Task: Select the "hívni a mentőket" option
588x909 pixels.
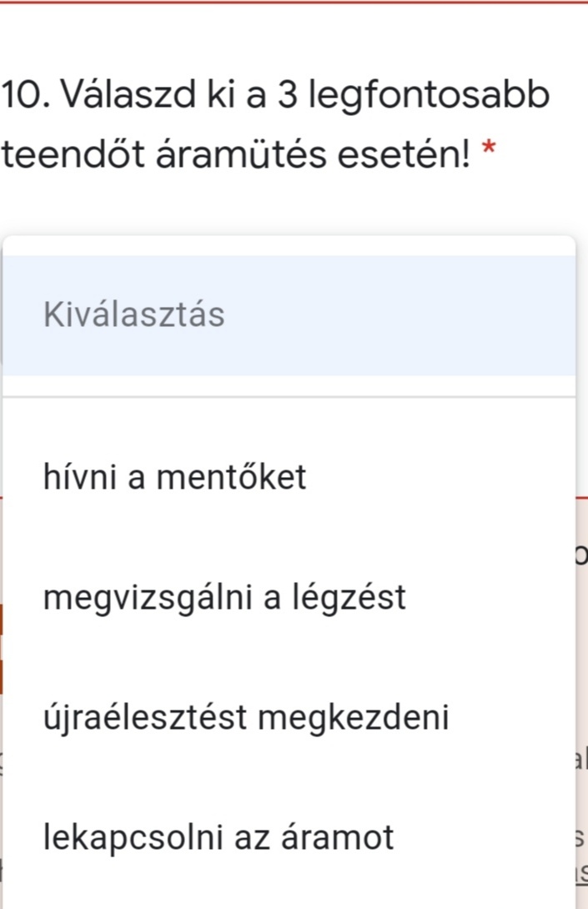Action: tap(175, 478)
